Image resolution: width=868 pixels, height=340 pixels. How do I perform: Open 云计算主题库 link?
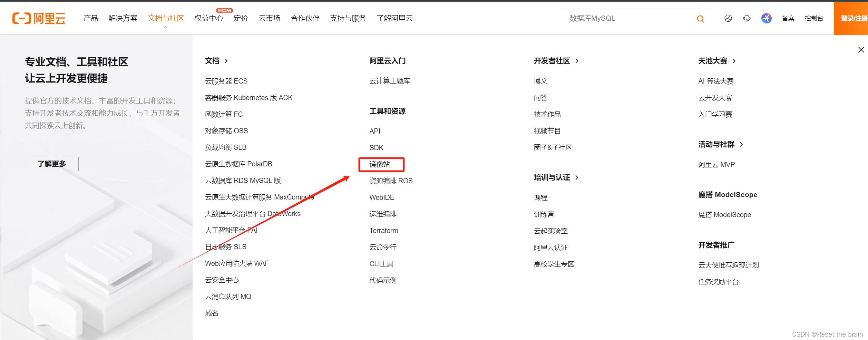coord(390,81)
